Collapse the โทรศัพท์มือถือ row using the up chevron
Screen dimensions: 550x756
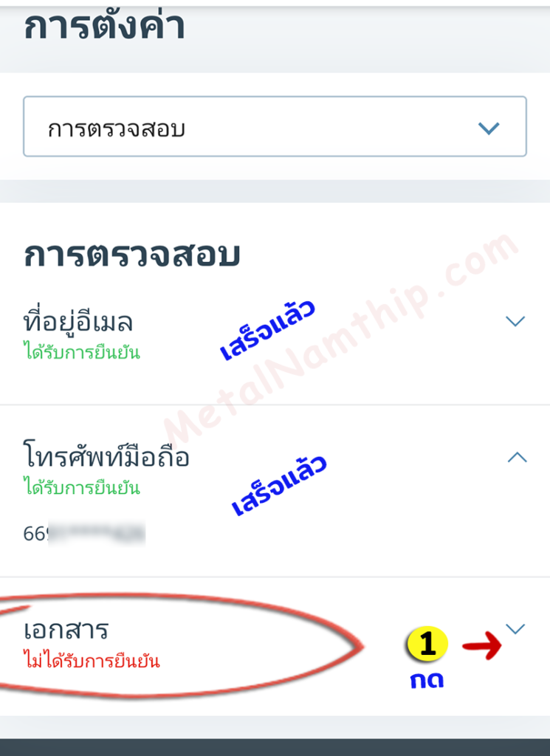[x=518, y=457]
